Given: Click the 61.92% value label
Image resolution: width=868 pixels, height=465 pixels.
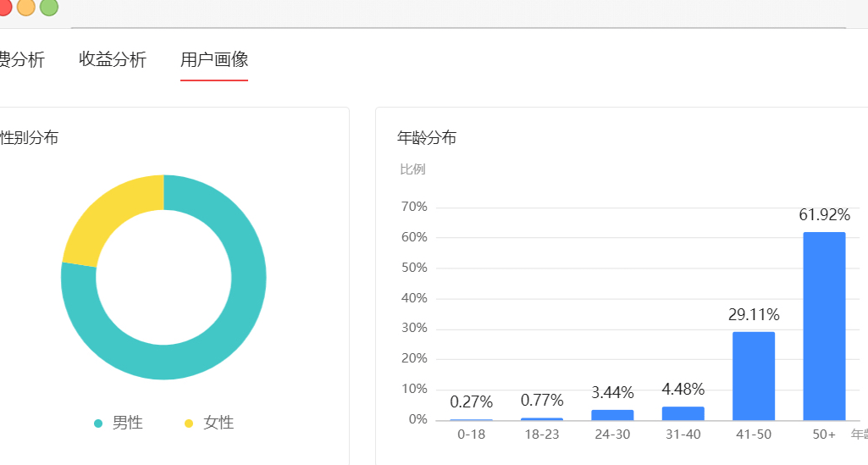Looking at the screenshot, I should pyautogui.click(x=824, y=215).
